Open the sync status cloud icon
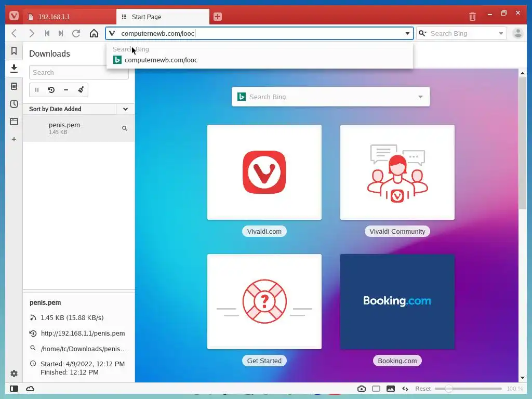The height and width of the screenshot is (399, 532). [x=30, y=389]
